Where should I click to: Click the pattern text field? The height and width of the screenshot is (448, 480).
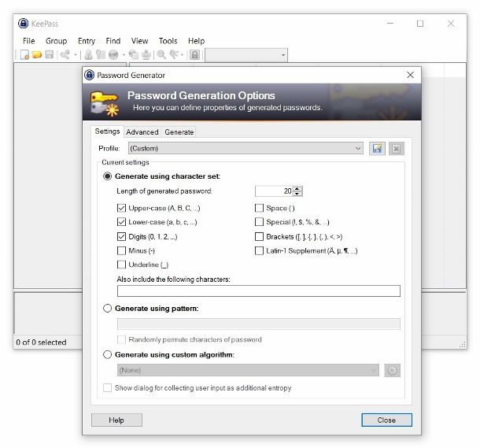(259, 324)
